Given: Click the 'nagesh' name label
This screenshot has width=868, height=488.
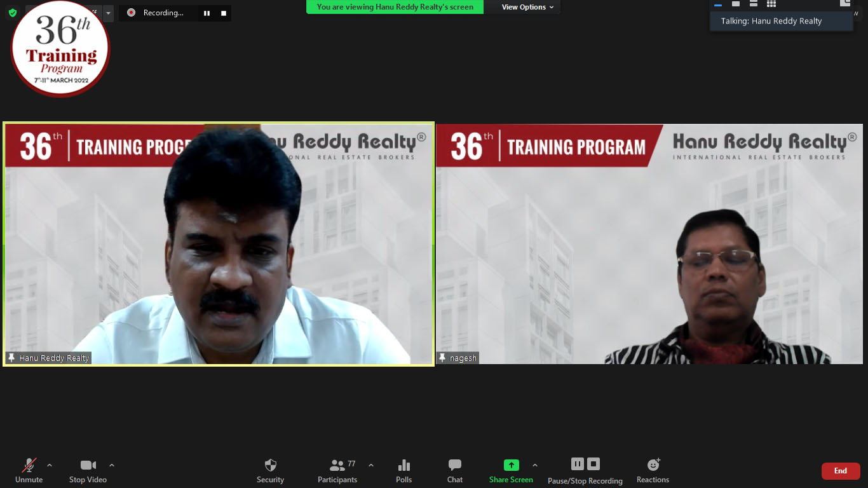Looking at the screenshot, I should 463,358.
